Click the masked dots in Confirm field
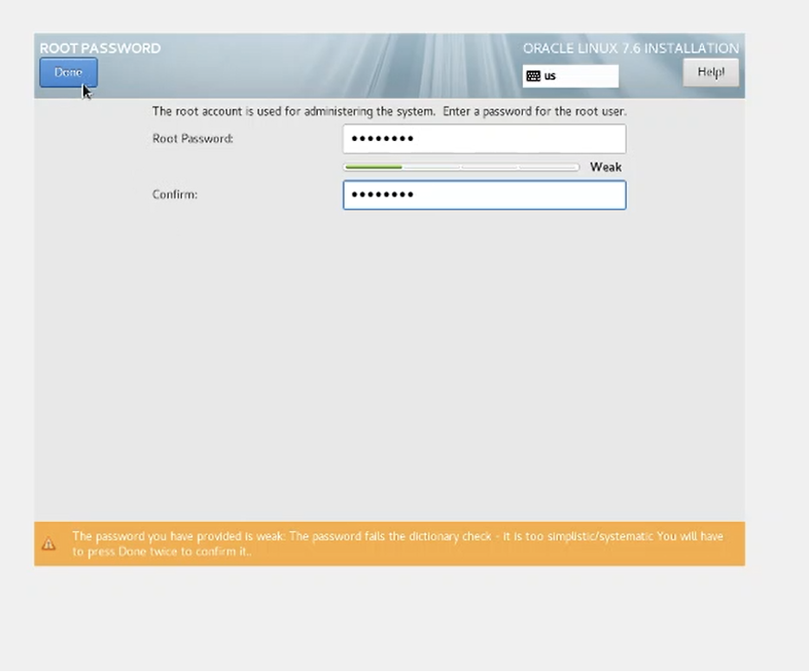 [x=382, y=195]
